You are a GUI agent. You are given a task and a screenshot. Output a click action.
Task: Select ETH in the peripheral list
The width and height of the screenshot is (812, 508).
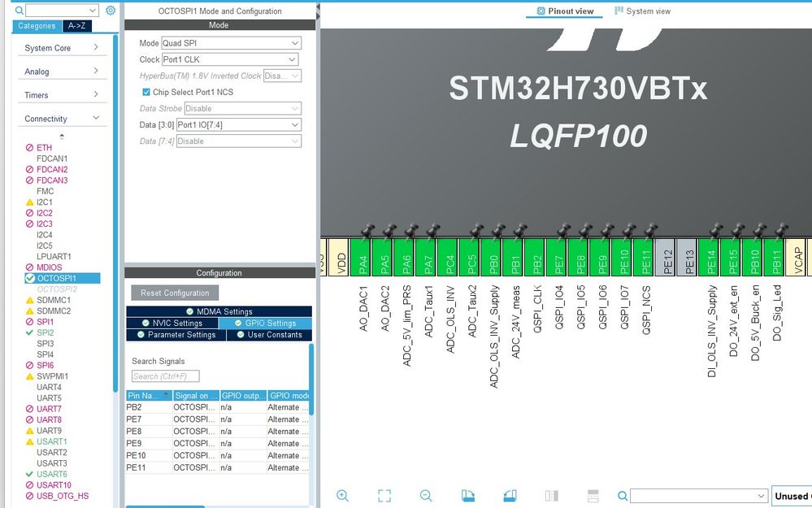pos(44,148)
